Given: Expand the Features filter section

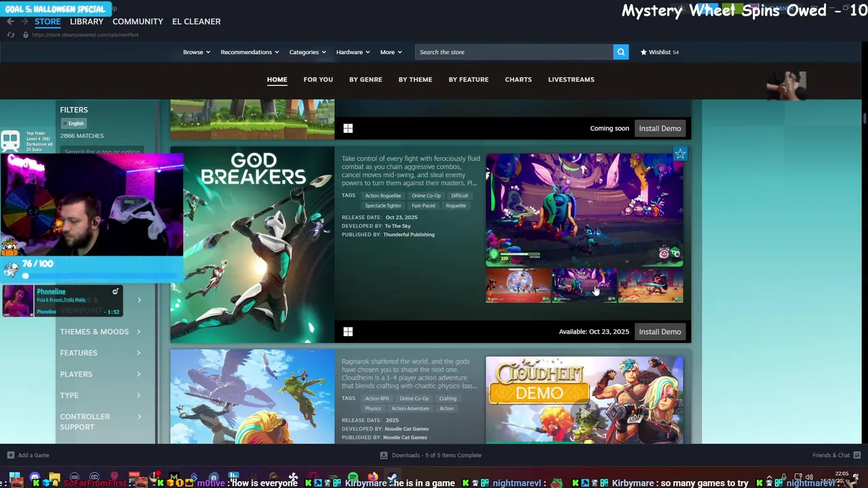Looking at the screenshot, I should pyautogui.click(x=100, y=352).
